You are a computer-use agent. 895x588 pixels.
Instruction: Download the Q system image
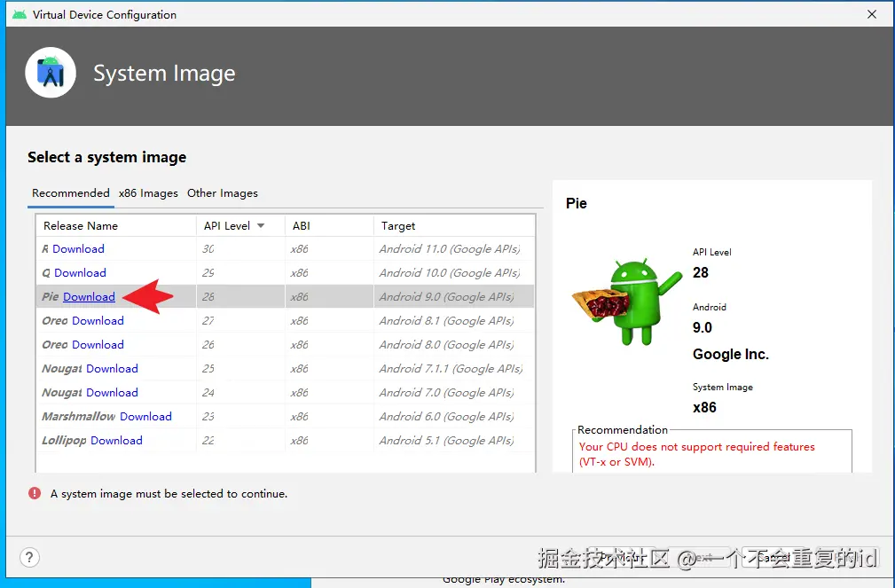click(x=80, y=273)
